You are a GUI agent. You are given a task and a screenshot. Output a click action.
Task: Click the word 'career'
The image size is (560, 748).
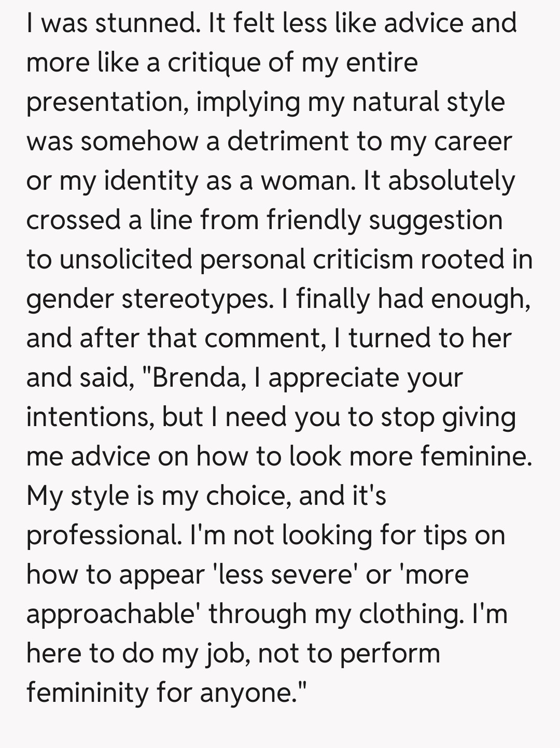tap(473, 142)
